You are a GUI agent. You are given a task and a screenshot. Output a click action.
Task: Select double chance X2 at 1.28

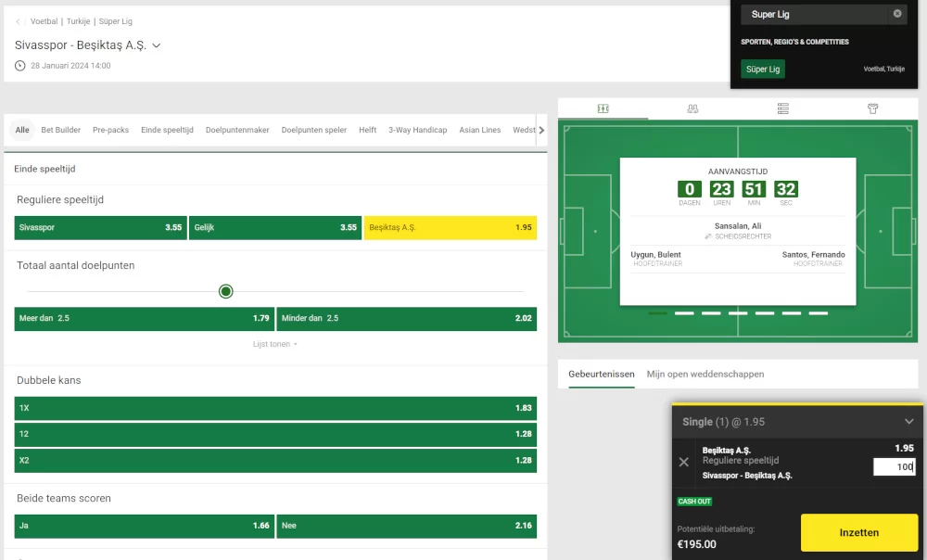click(x=275, y=461)
